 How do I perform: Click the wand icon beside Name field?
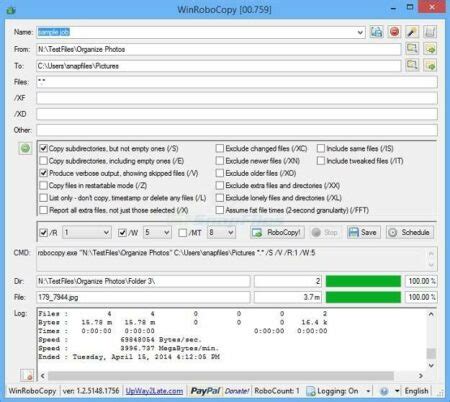(412, 32)
